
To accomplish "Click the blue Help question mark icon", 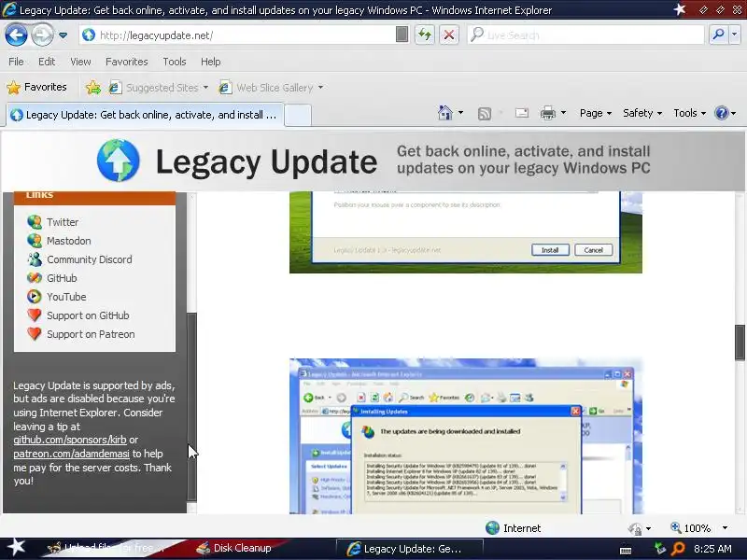I will coord(721,113).
